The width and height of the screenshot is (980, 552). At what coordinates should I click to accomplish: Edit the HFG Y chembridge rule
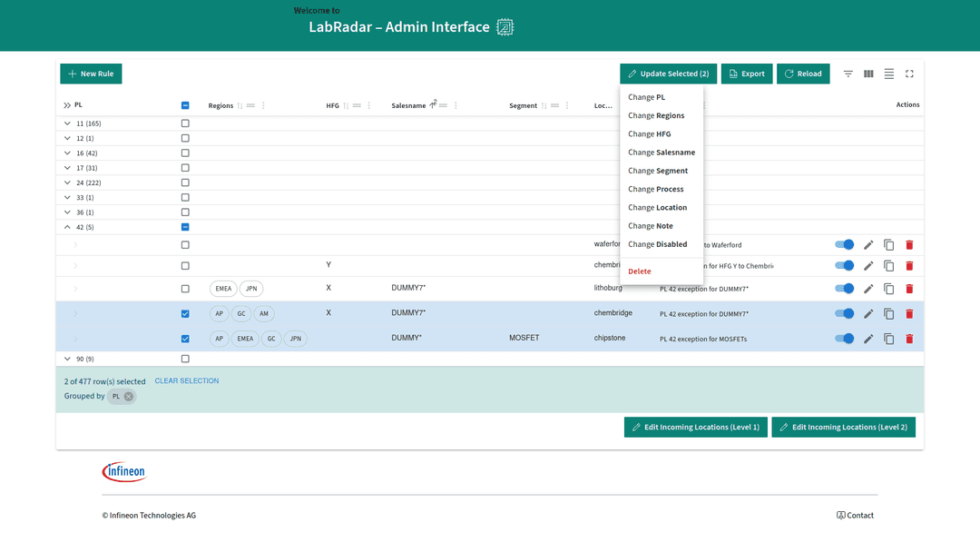[868, 266]
